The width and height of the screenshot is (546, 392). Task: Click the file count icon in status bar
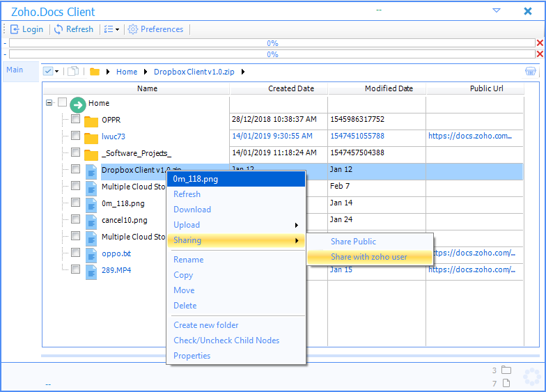click(x=506, y=383)
